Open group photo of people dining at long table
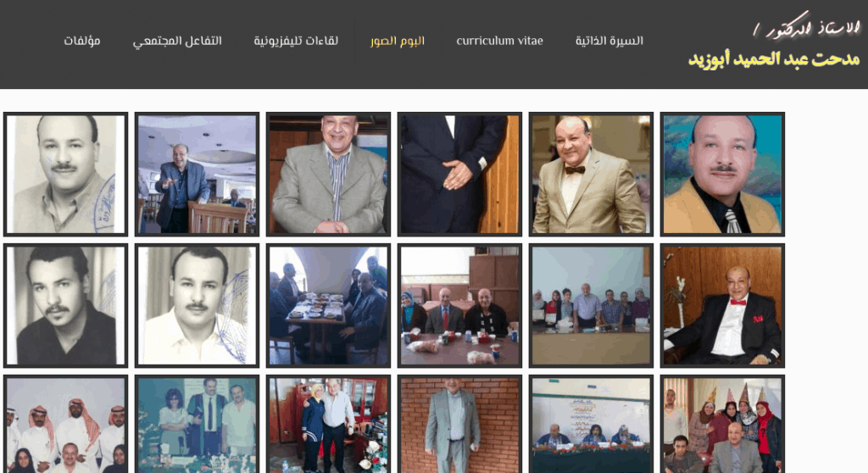This screenshot has height=473, width=868. (x=328, y=305)
